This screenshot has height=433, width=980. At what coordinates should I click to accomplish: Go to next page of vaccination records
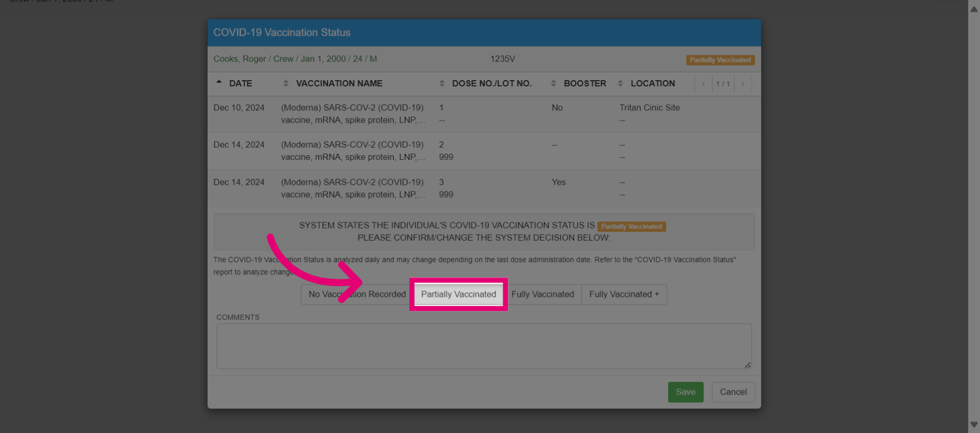pos(743,84)
